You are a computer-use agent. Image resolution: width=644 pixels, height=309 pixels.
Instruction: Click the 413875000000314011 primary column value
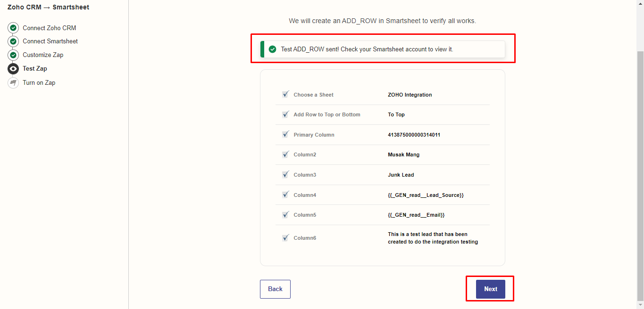[414, 135]
